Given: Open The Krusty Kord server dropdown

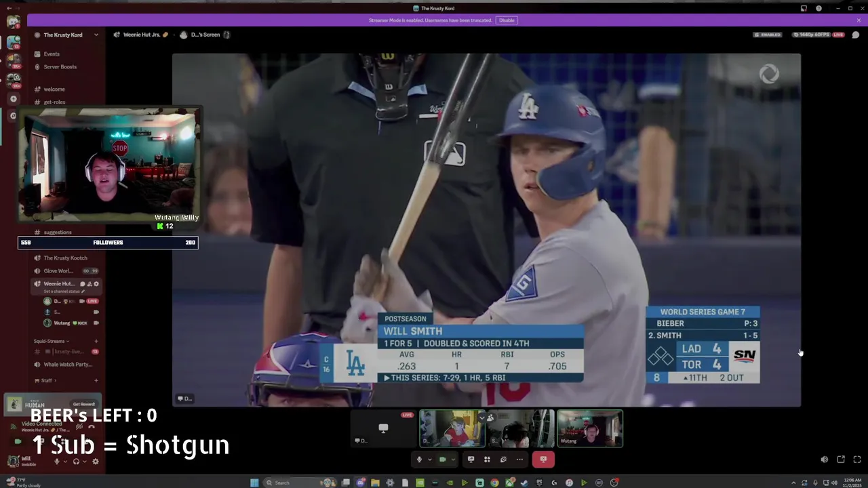Looking at the screenshot, I should (x=96, y=35).
